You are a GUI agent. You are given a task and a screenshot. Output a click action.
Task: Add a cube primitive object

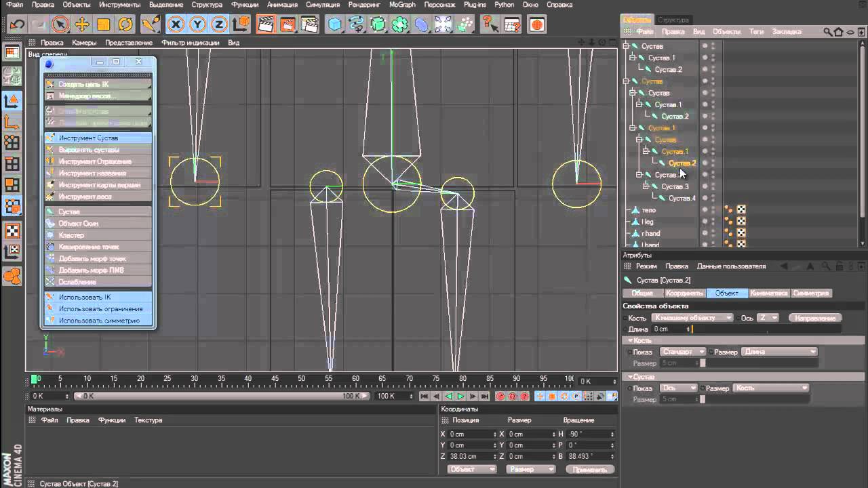(x=335, y=25)
